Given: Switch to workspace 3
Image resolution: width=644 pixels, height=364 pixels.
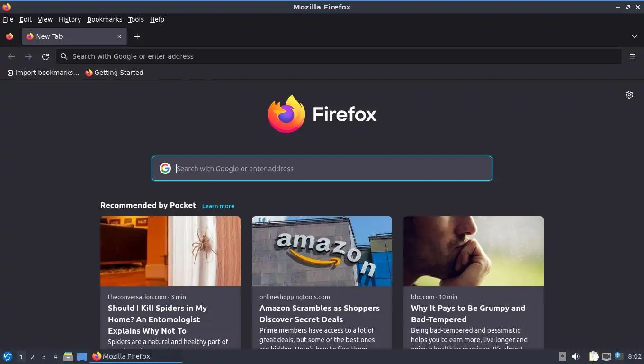Looking at the screenshot, I should coord(44,356).
